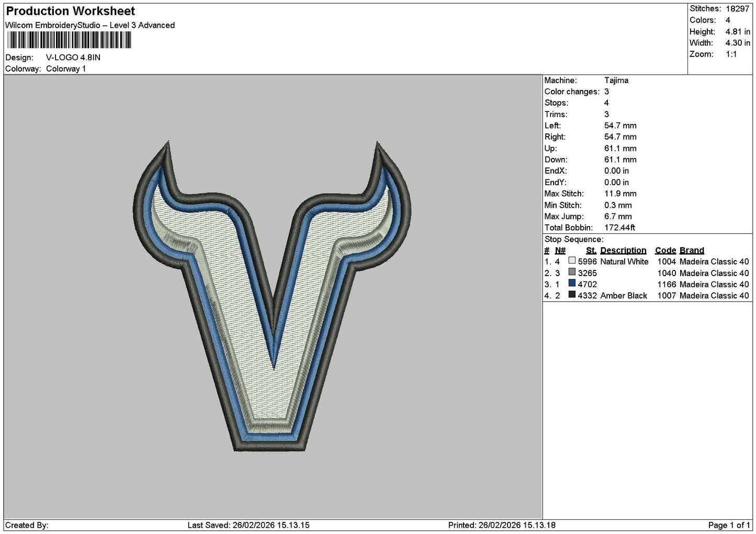Click the 'Color changes:' label
The height and width of the screenshot is (534, 756).
[572, 92]
